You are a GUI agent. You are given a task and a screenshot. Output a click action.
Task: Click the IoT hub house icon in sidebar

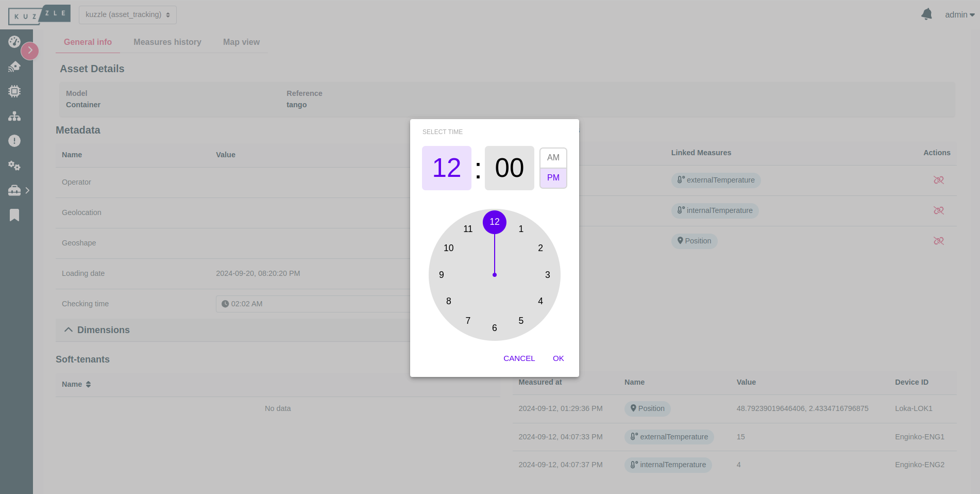tap(14, 66)
